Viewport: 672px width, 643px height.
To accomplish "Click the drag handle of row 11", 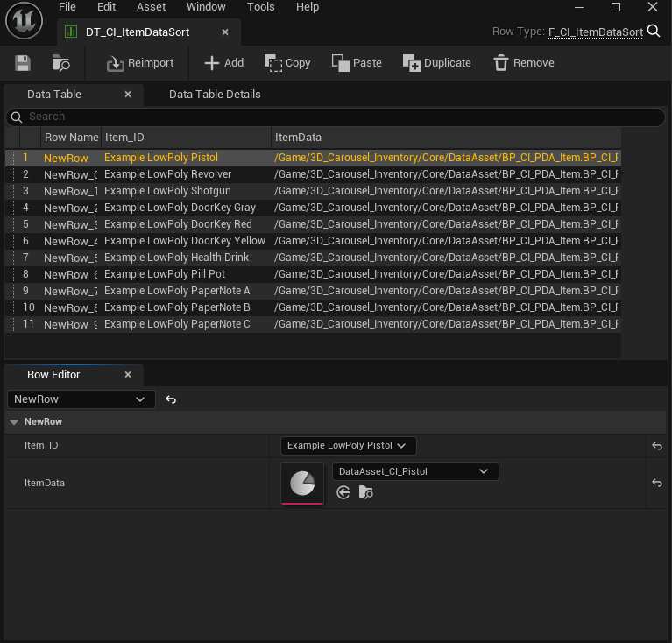I will (12, 324).
